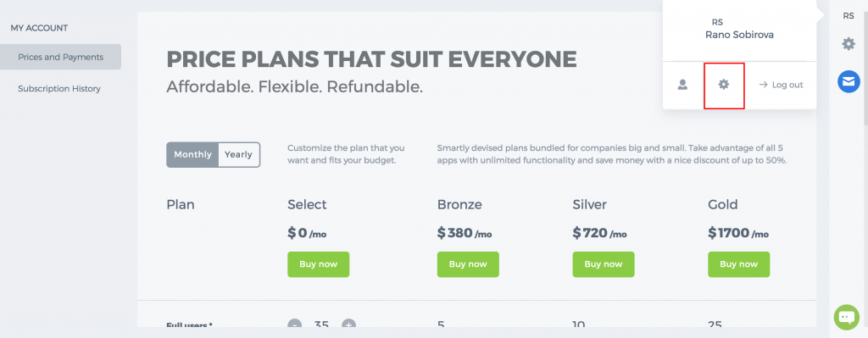Viewport: 868px width, 338px height.
Task: Log out of the account
Action: point(781,85)
